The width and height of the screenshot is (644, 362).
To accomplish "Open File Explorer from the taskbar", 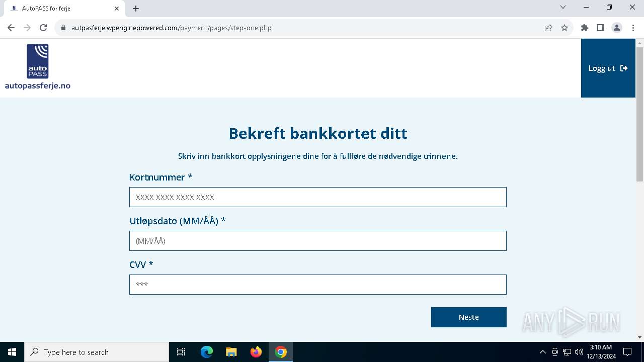I will click(231, 352).
